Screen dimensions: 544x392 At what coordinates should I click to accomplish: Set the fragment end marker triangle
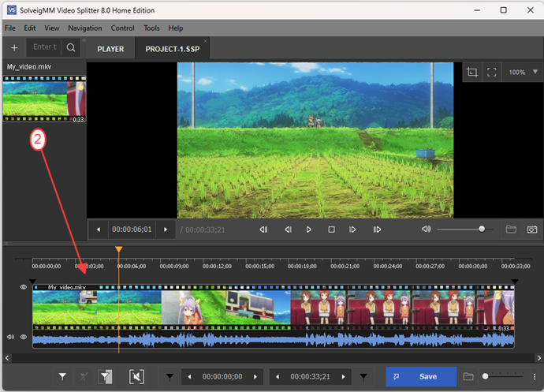pos(363,377)
